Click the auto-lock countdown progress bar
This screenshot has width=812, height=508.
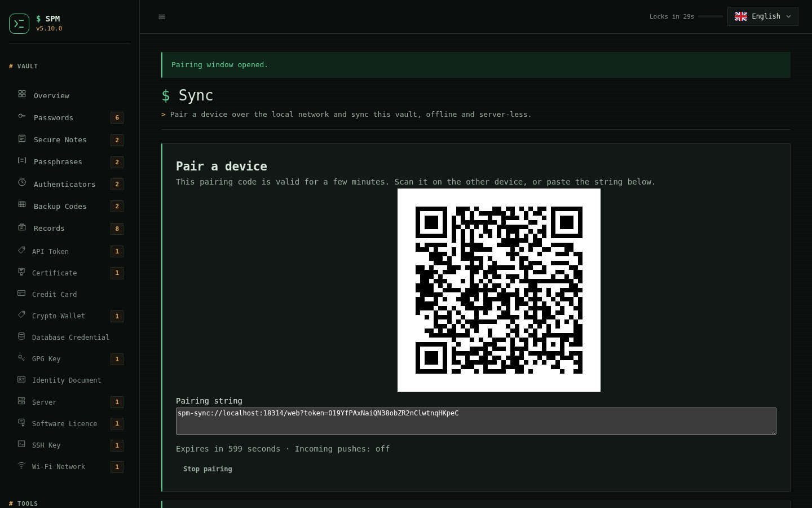710,16
